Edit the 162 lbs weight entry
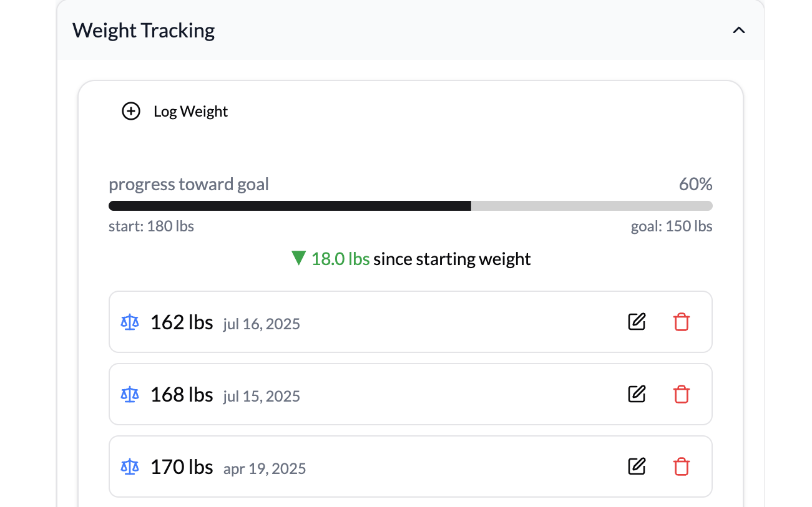 (x=637, y=322)
